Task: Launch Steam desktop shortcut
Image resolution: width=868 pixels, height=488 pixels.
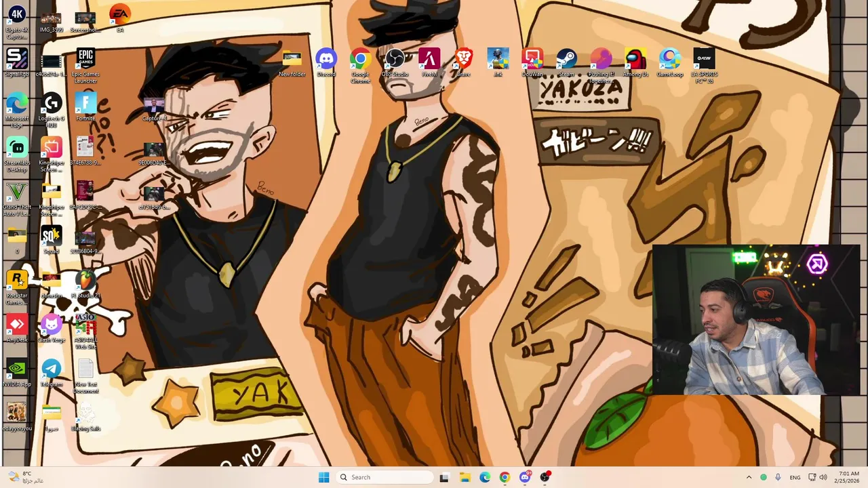Action: click(567, 62)
